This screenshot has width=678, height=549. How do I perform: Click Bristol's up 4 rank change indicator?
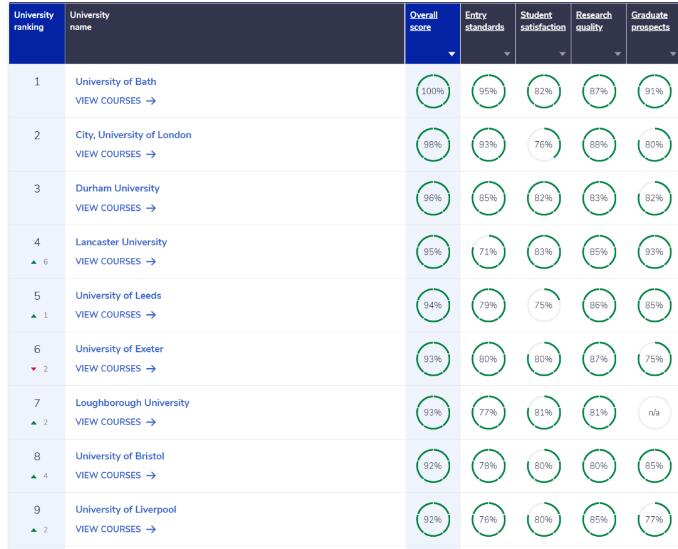click(39, 476)
